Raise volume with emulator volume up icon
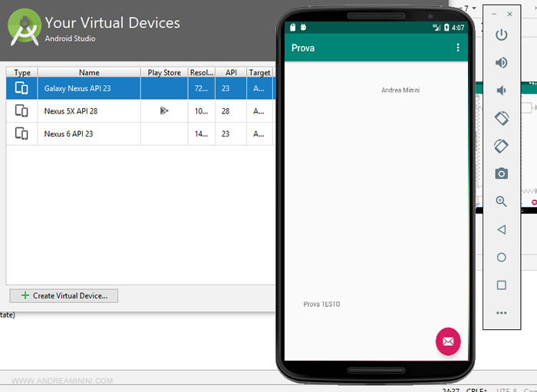The image size is (537, 392). [x=502, y=63]
